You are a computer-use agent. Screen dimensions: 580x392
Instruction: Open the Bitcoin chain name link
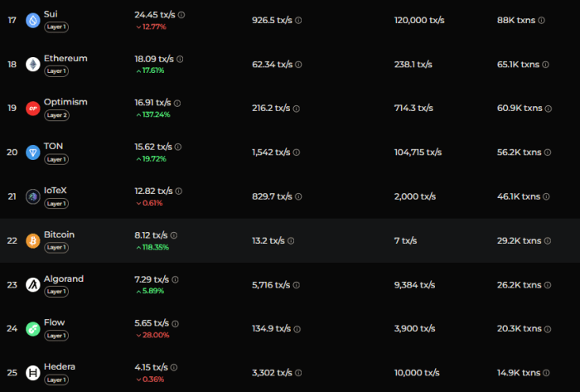(59, 235)
